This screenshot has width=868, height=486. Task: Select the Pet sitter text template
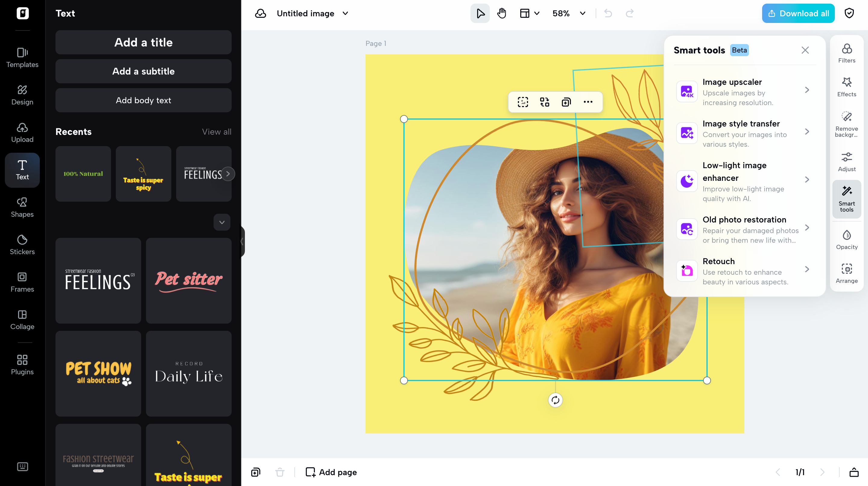point(188,281)
